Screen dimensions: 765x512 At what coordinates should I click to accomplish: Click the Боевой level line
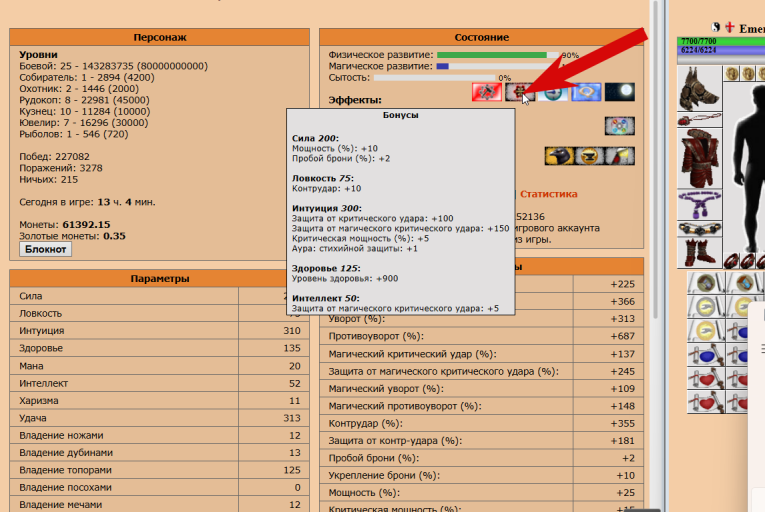[x=114, y=66]
